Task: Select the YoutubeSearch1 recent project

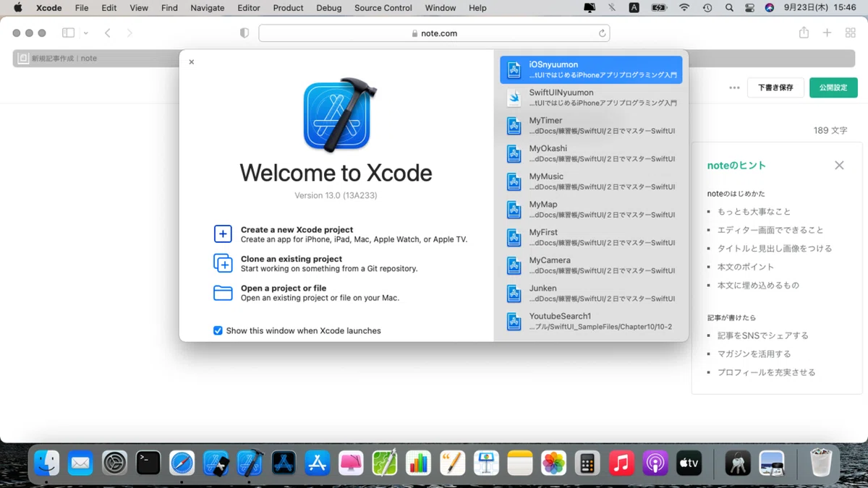Action: tap(591, 321)
